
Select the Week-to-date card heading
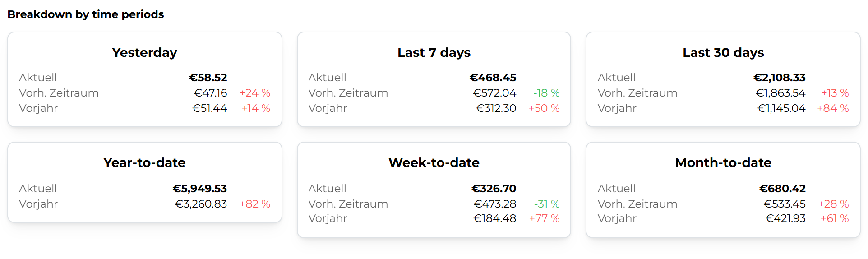434,162
